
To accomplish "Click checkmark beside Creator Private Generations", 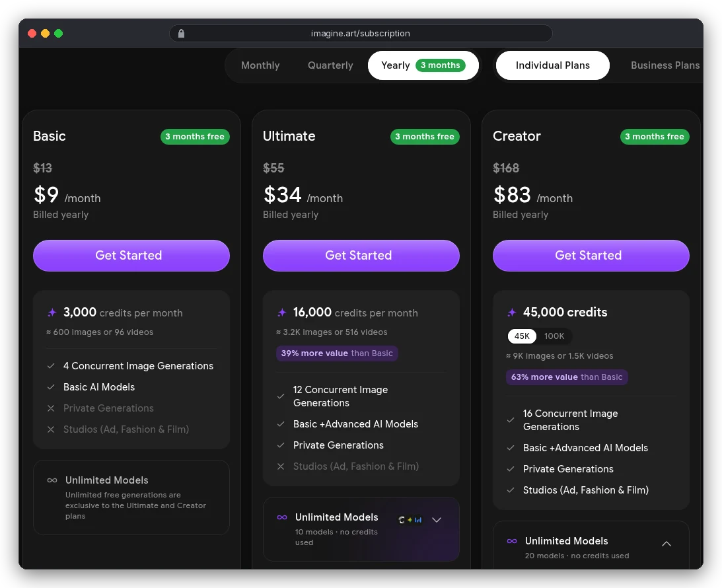I will click(x=511, y=469).
